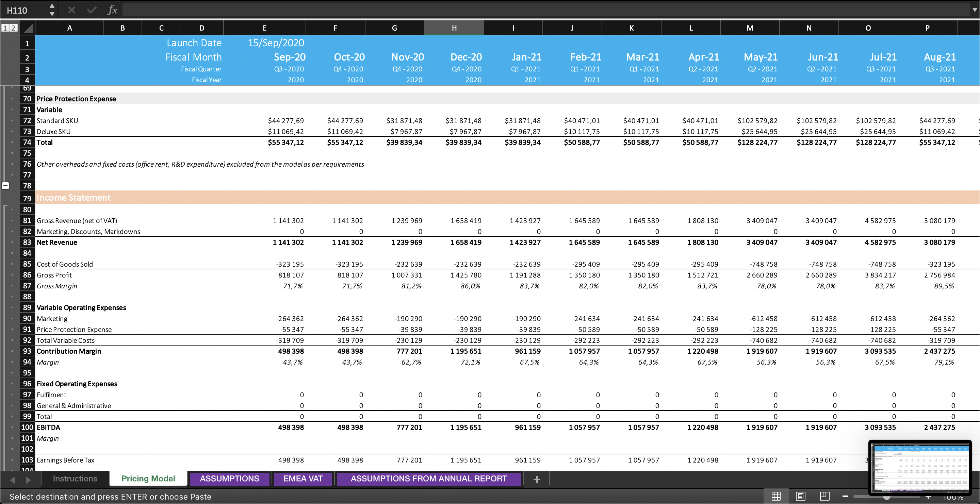Click Jul-21 Gross Profit 3 834 217
Viewport: 980px width, 504px height.
880,275
